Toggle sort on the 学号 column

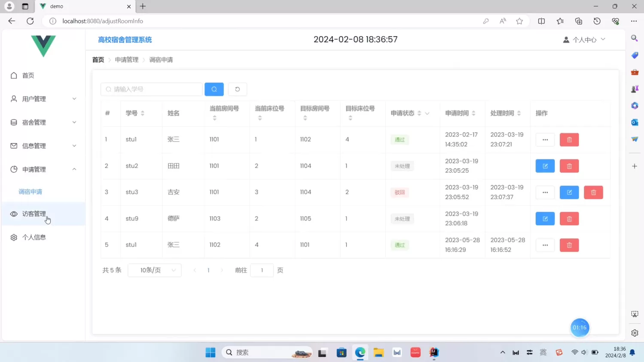coord(143,113)
